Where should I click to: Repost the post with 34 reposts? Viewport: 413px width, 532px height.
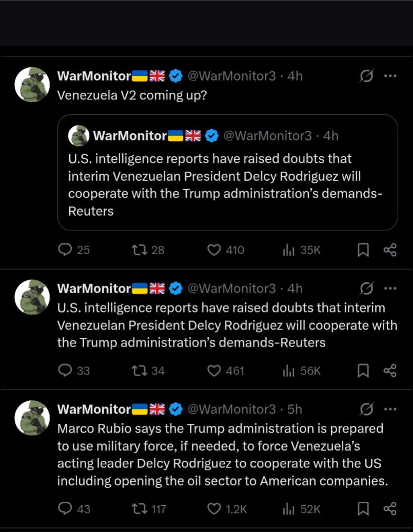click(139, 371)
